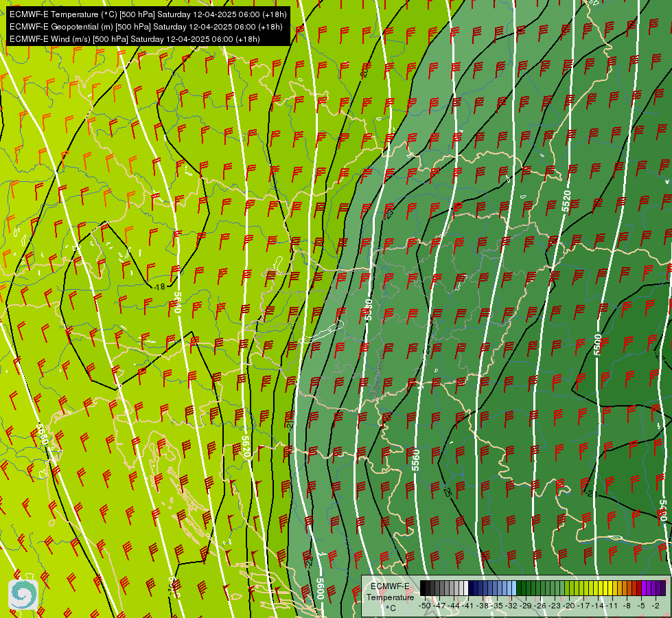Click the -26 legend tick label
This screenshot has width=672, height=618.
(540, 606)
